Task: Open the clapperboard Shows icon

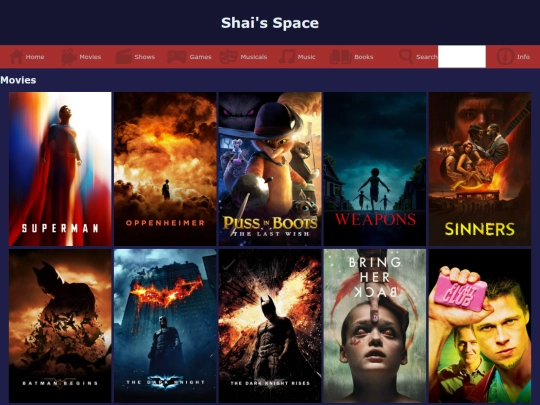Action: point(123,57)
